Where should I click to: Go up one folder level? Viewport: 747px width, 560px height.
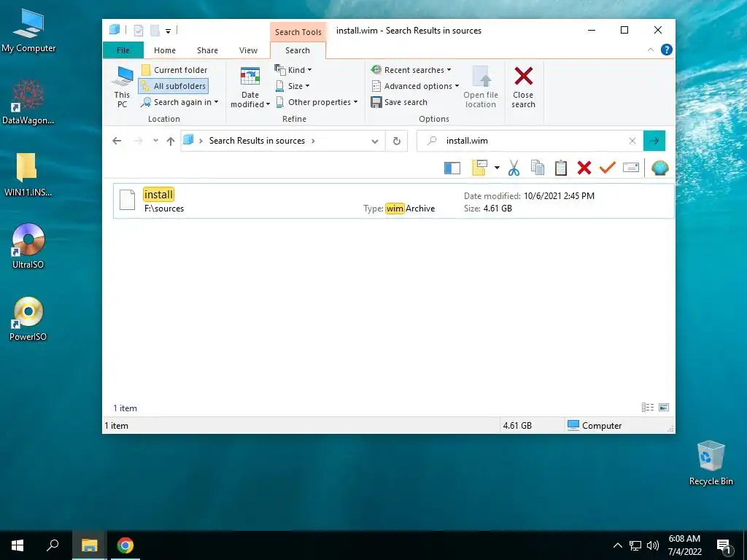[171, 141]
